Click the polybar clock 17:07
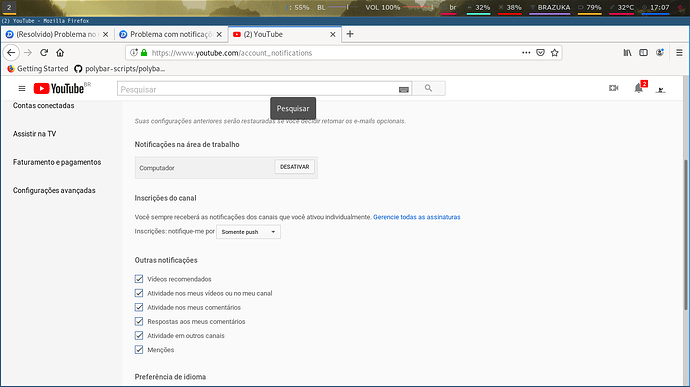690x387 pixels. click(655, 7)
